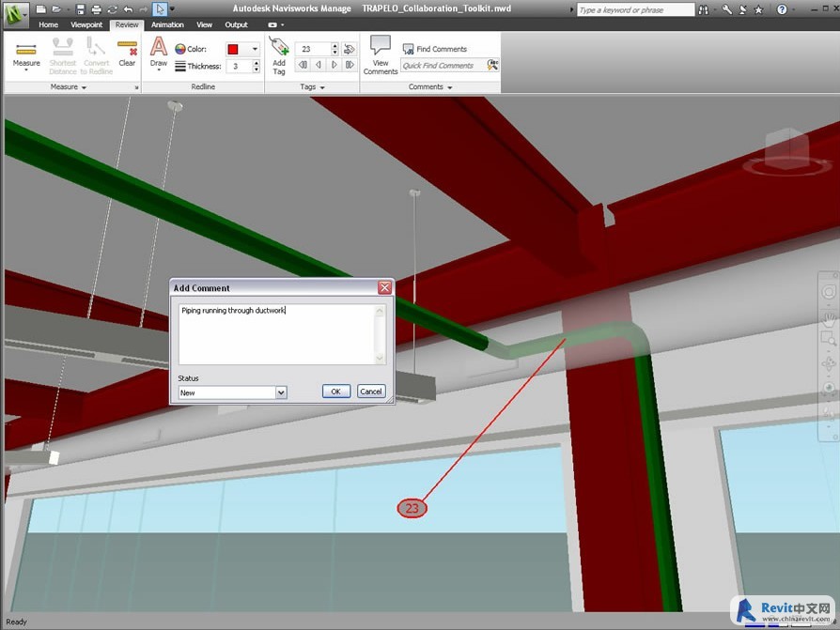Click the Help question mark icon
This screenshot has height=630, width=840.
(782, 9)
